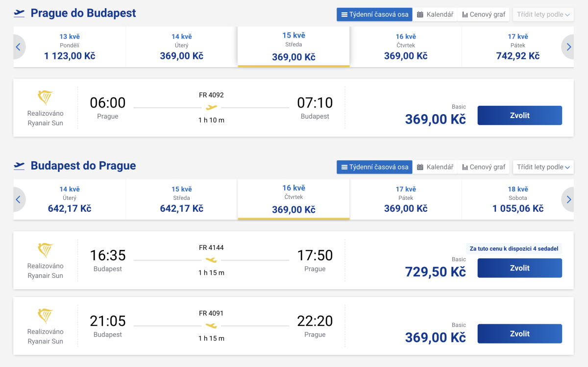Go to later dates for Budapest–Prague flights

pos(568,199)
